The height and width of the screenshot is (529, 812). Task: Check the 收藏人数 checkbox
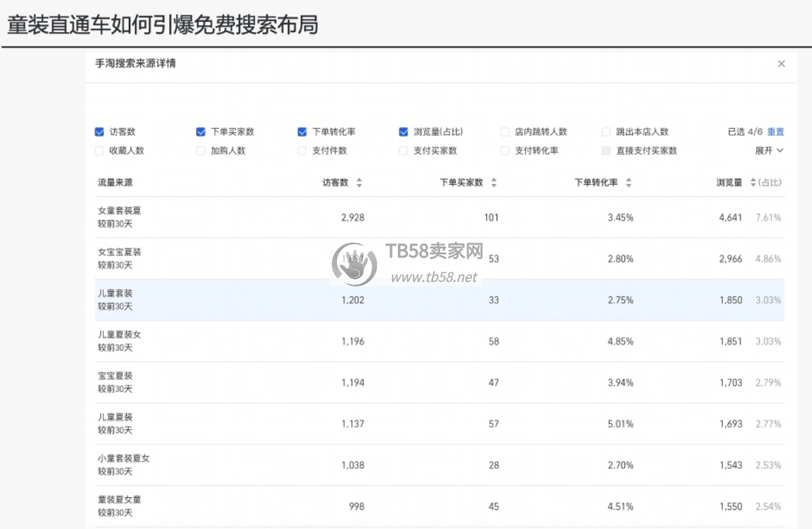[99, 150]
